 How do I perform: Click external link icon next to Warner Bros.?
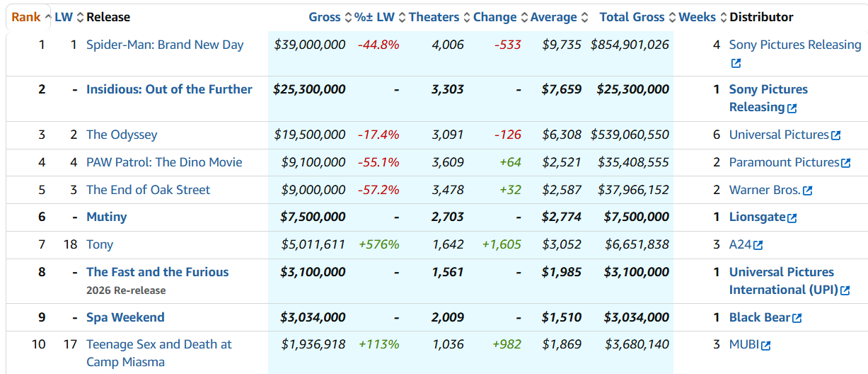point(807,191)
